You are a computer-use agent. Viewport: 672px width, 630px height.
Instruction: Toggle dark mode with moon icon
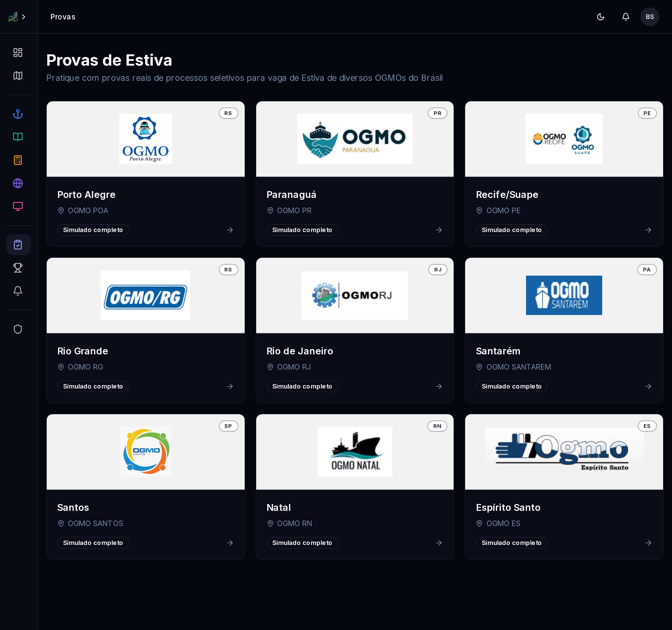[600, 17]
